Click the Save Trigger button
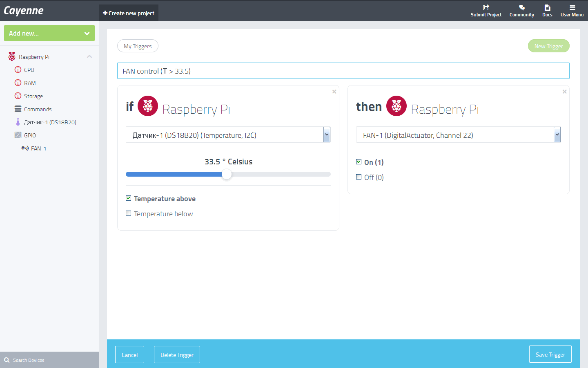588x368 pixels. coord(550,355)
